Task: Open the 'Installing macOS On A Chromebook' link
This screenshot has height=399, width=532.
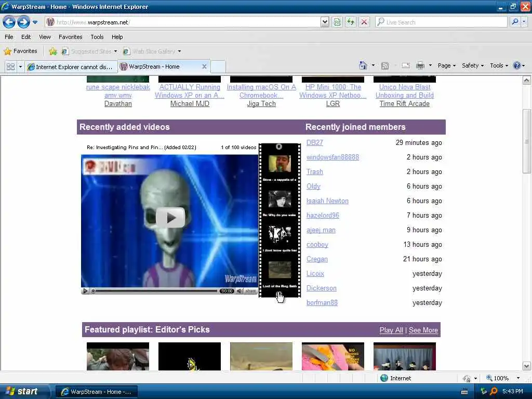Action: pyautogui.click(x=261, y=91)
